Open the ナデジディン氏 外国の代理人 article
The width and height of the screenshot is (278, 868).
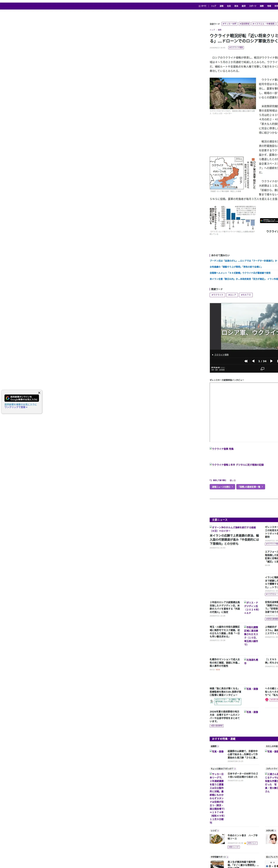tap(225, 607)
